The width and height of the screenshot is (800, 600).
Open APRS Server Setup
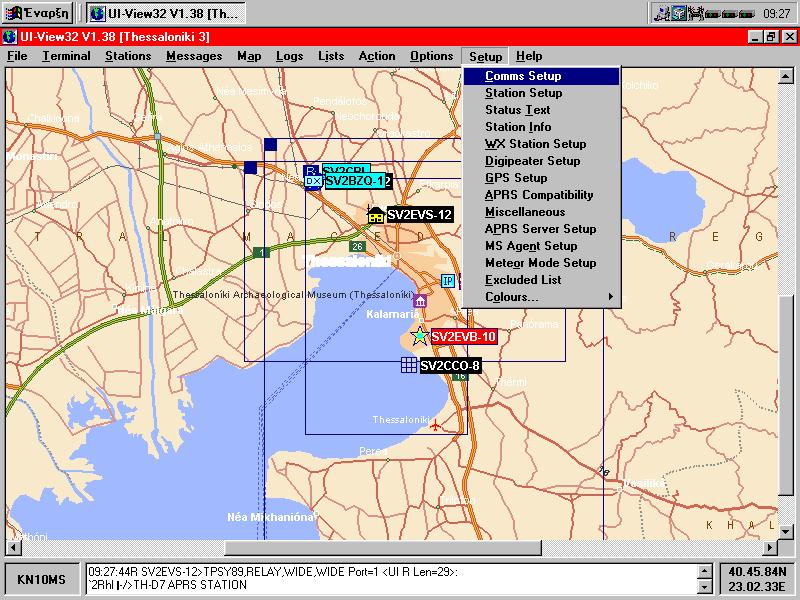tap(541, 229)
